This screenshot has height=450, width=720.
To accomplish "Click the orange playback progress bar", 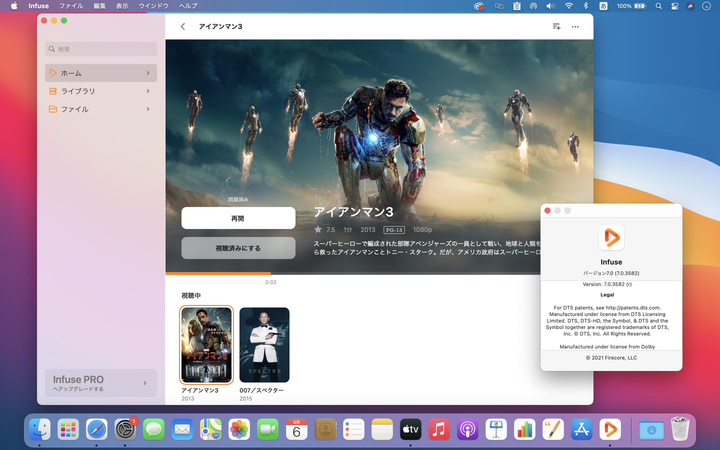I will point(218,274).
